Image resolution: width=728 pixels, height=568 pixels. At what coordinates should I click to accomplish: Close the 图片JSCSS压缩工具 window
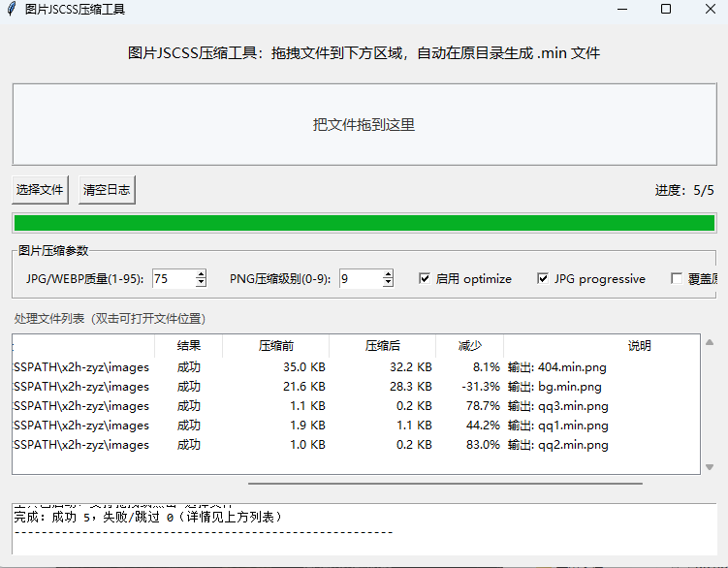coord(710,9)
